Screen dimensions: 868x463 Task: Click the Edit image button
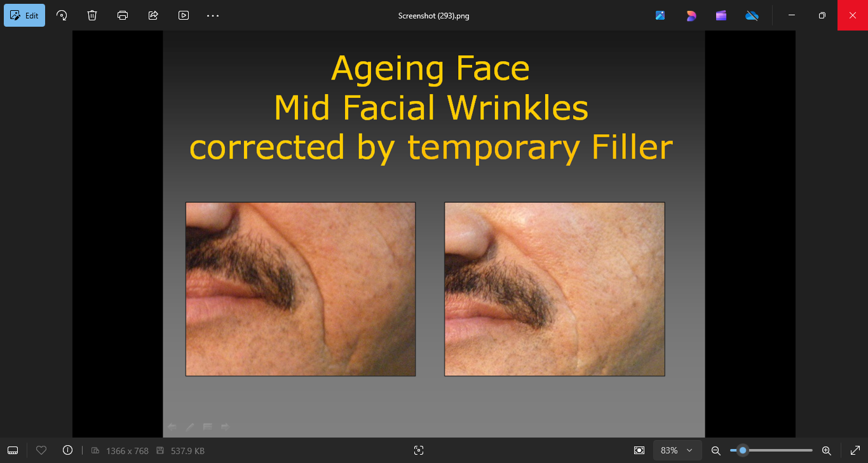coord(25,15)
